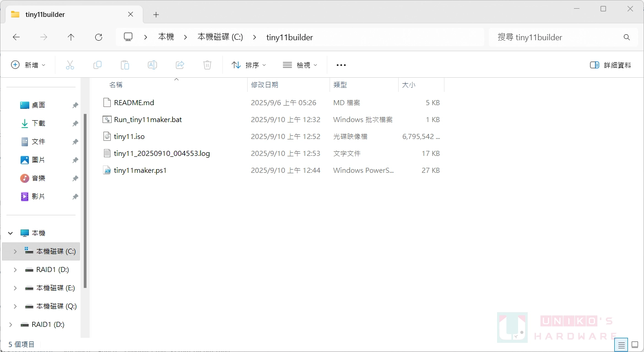
Task: Click the tiny11.iso disc icon
Action: [107, 136]
